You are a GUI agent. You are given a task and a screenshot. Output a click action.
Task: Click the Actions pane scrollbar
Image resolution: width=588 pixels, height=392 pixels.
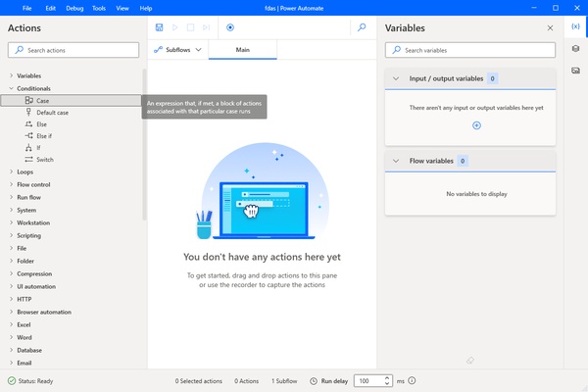point(144,145)
